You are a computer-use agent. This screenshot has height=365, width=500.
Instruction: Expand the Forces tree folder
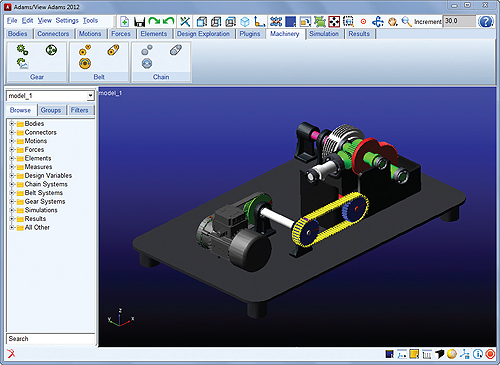point(12,150)
